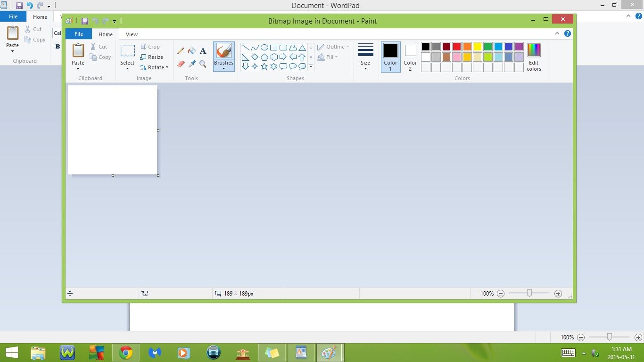The width and height of the screenshot is (644, 362).
Task: Open Paint's File menu
Action: (x=79, y=34)
